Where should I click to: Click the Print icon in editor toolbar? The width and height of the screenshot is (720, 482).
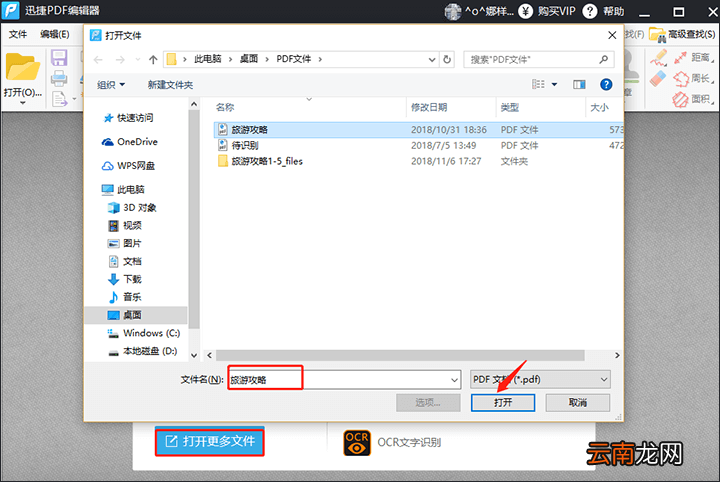click(59, 78)
